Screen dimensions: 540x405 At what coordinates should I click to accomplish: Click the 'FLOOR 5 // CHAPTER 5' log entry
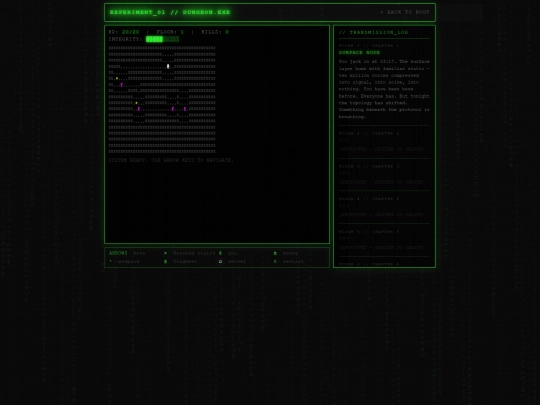click(369, 231)
